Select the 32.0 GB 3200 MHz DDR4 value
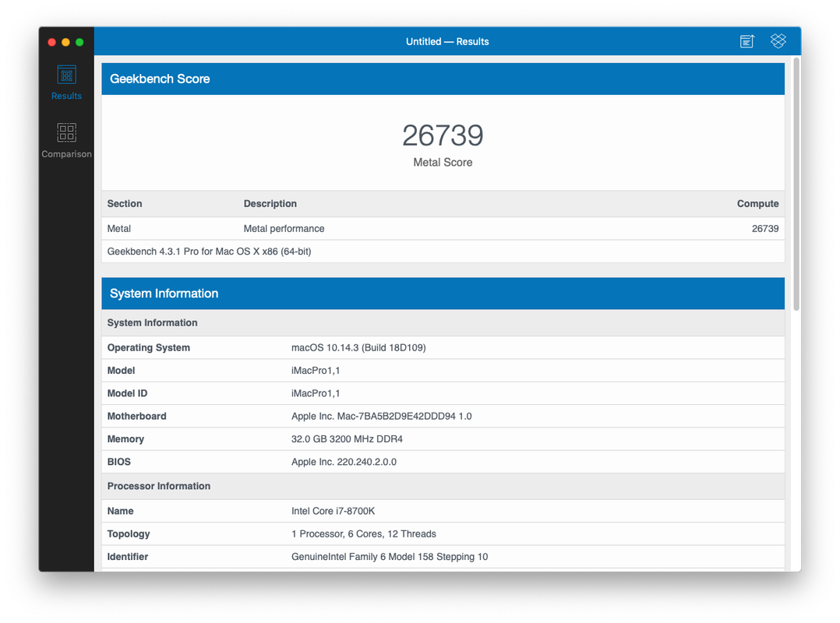Viewport: 840px width, 623px height. [x=347, y=439]
